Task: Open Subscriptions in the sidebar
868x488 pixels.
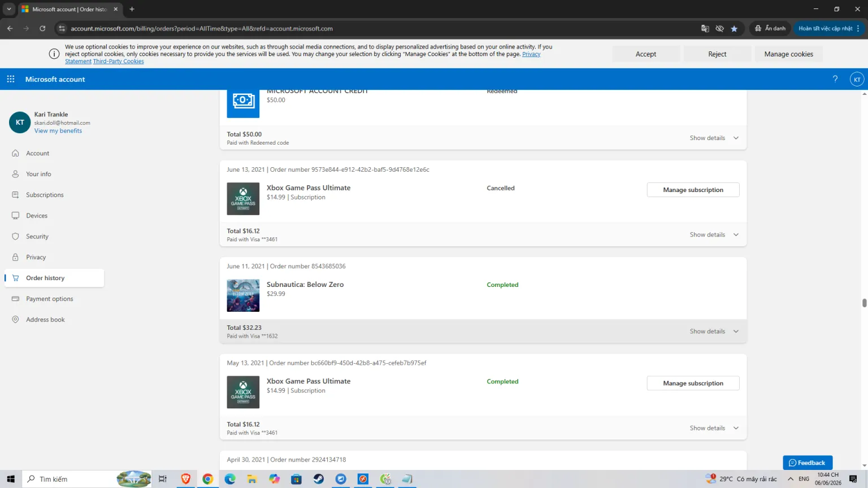Action: coord(54,195)
